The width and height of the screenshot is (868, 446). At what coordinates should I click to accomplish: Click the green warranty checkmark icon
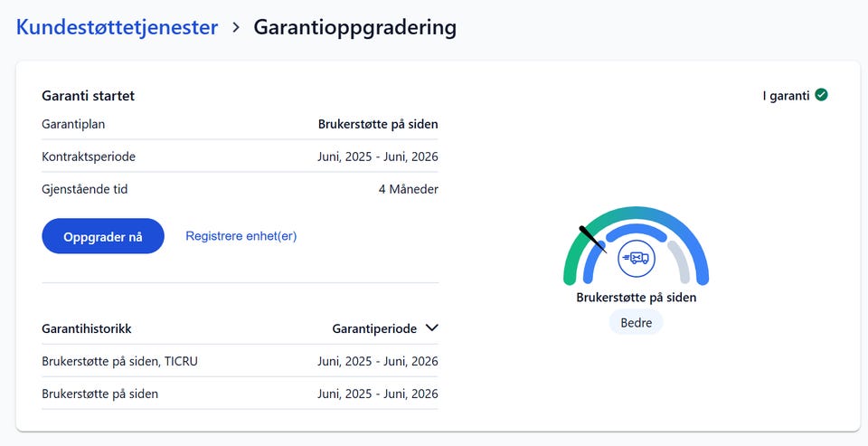pyautogui.click(x=822, y=95)
